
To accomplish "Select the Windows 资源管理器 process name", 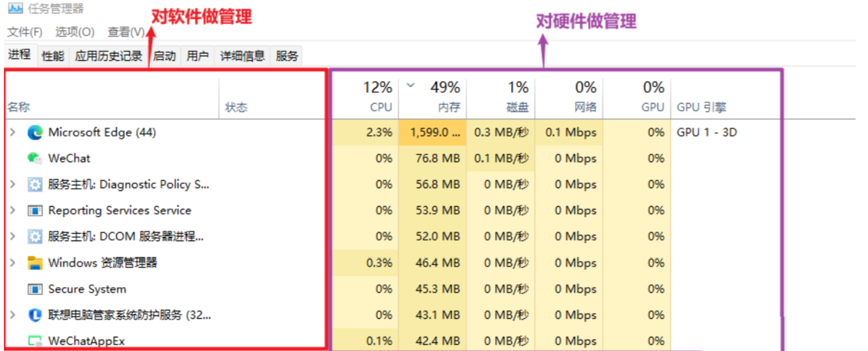I will [103, 263].
